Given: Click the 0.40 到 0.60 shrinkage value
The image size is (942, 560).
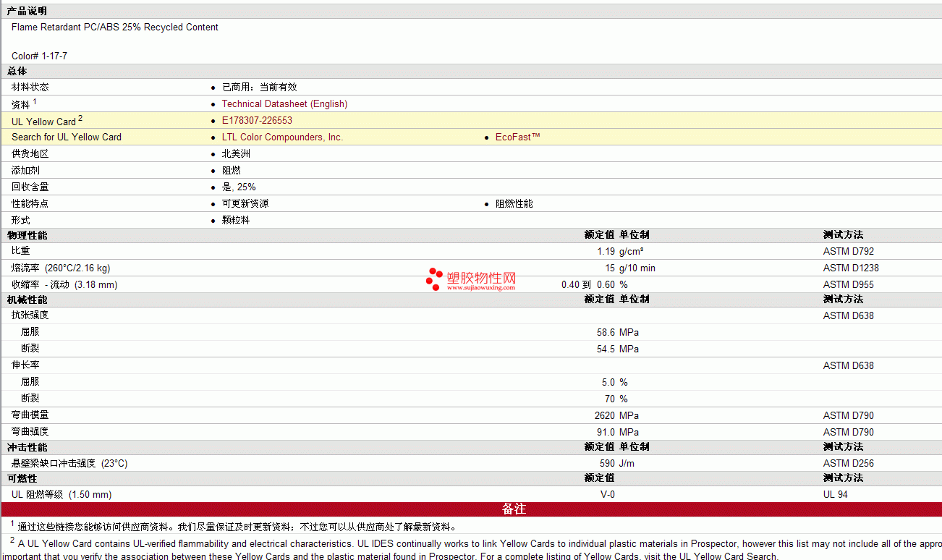Looking at the screenshot, I should tap(588, 285).
